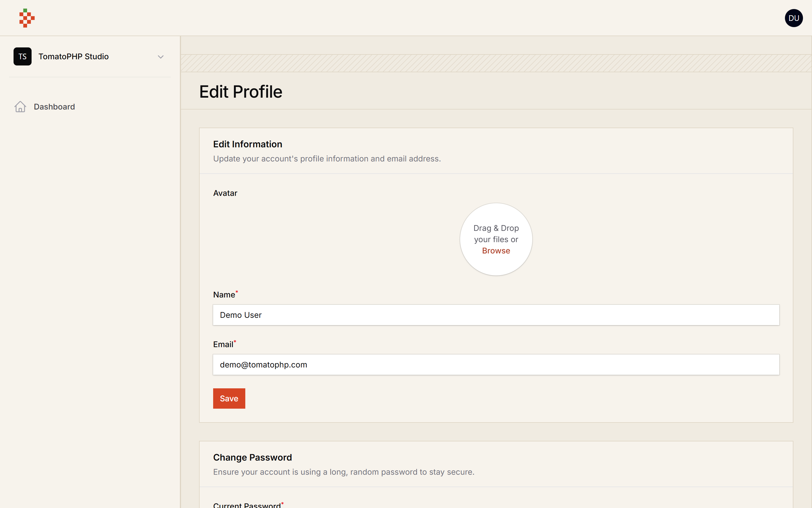Open the DU user avatar menu

794,18
